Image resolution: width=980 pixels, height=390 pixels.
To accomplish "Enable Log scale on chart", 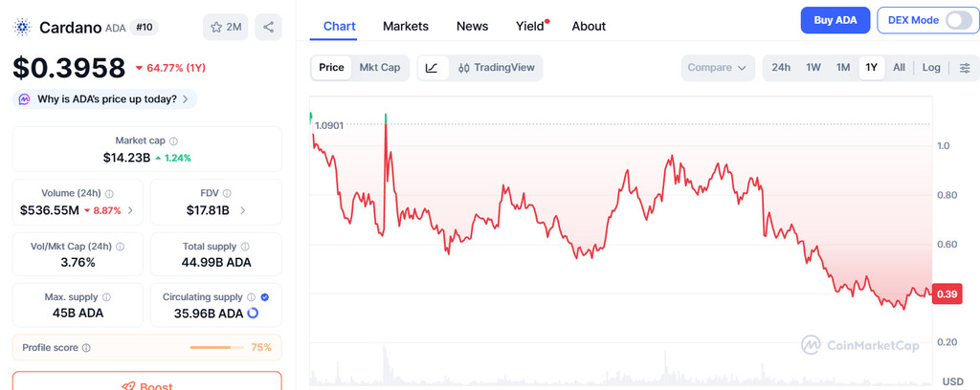I will 931,68.
